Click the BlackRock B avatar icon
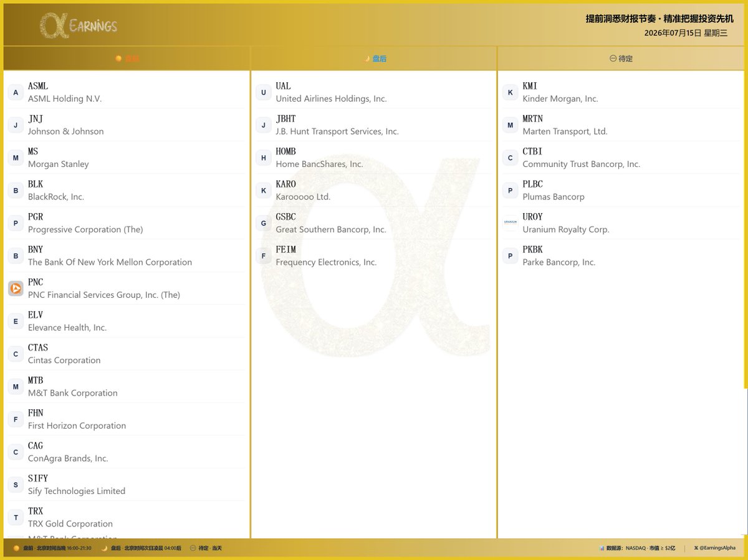This screenshot has width=748, height=560. (x=16, y=191)
